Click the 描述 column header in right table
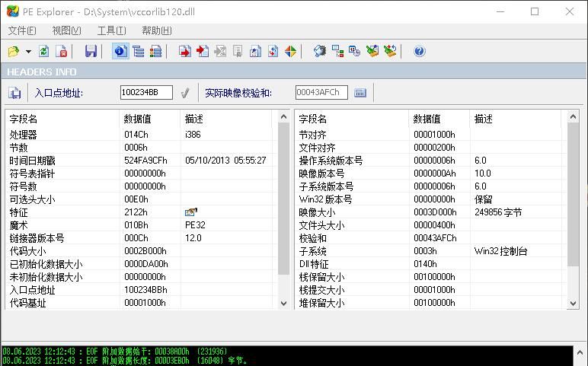The width and height of the screenshot is (588, 366). tap(516, 119)
